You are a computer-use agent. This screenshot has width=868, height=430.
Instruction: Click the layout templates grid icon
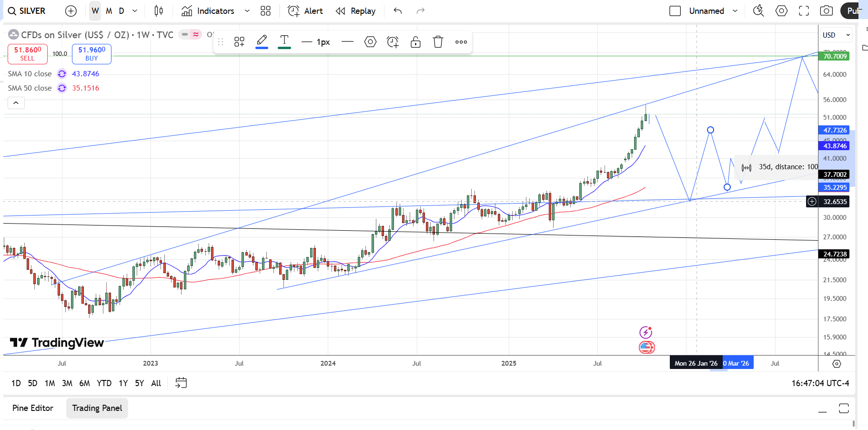click(265, 11)
